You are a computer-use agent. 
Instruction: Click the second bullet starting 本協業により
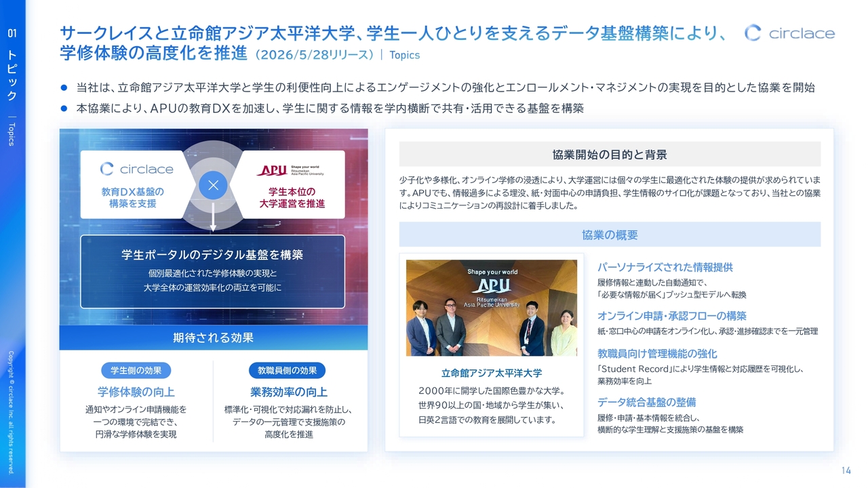tap(330, 108)
